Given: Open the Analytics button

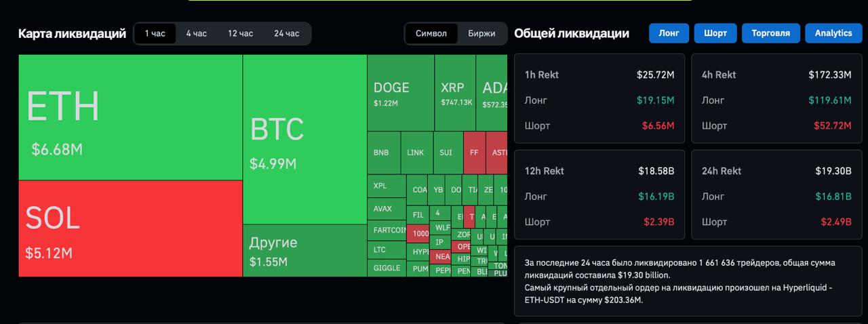Looking at the screenshot, I should point(833,33).
